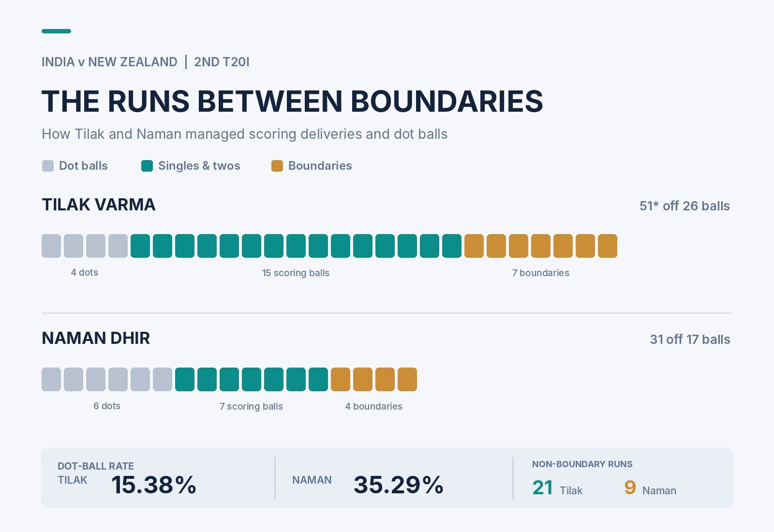Click the orange Boundaries legend swatch
Viewport: 774px width, 532px height.
277,166
